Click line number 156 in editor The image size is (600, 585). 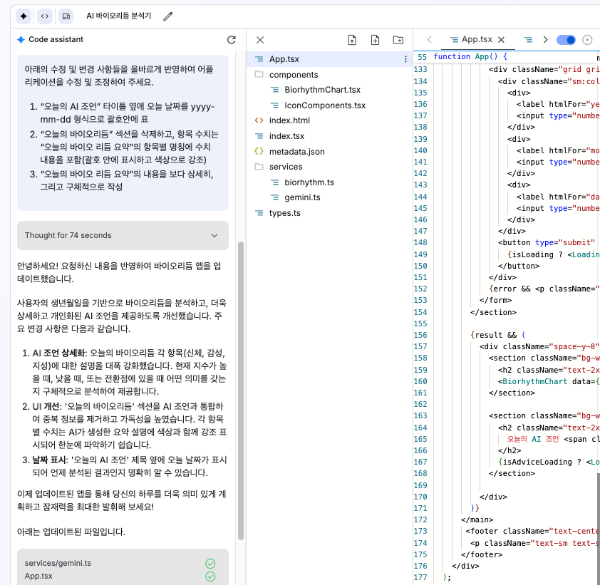click(x=420, y=335)
